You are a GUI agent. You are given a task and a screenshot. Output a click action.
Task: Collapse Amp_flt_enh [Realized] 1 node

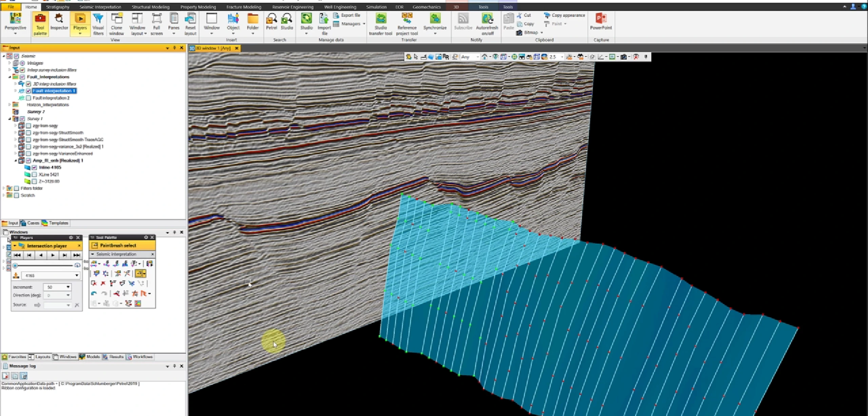tap(15, 161)
